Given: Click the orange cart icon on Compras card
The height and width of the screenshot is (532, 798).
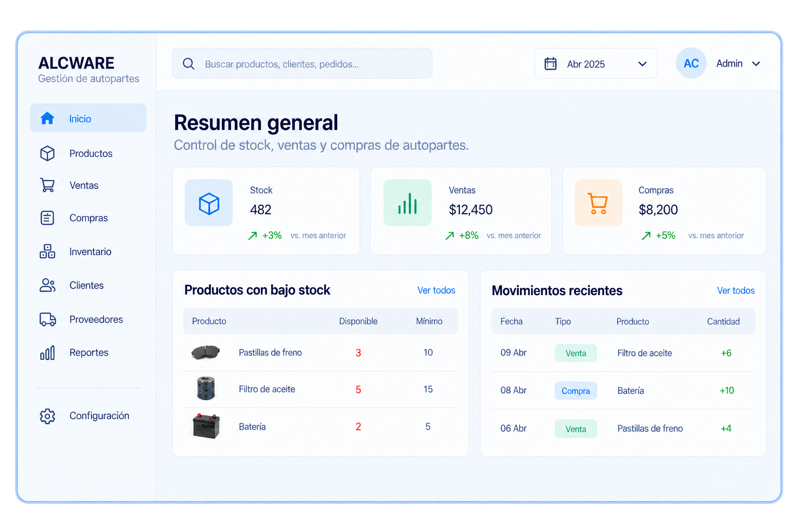Looking at the screenshot, I should point(598,203).
